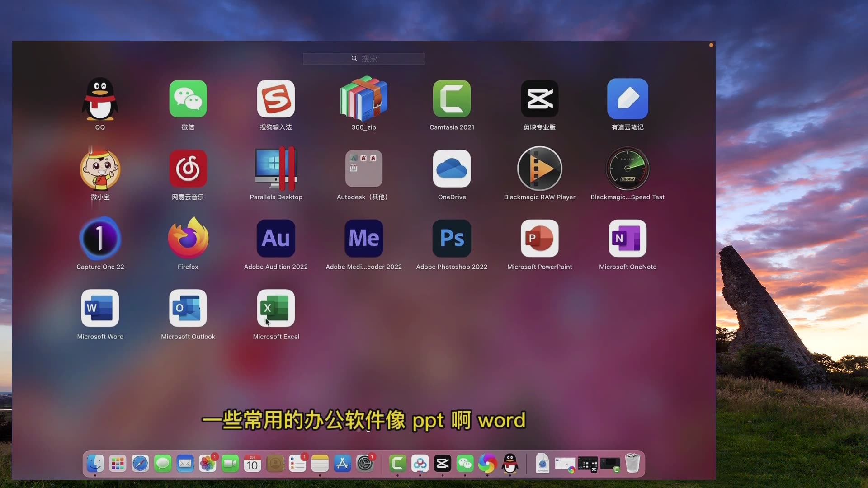Open Messages from the Dock
Image resolution: width=868 pixels, height=488 pixels.
click(163, 464)
